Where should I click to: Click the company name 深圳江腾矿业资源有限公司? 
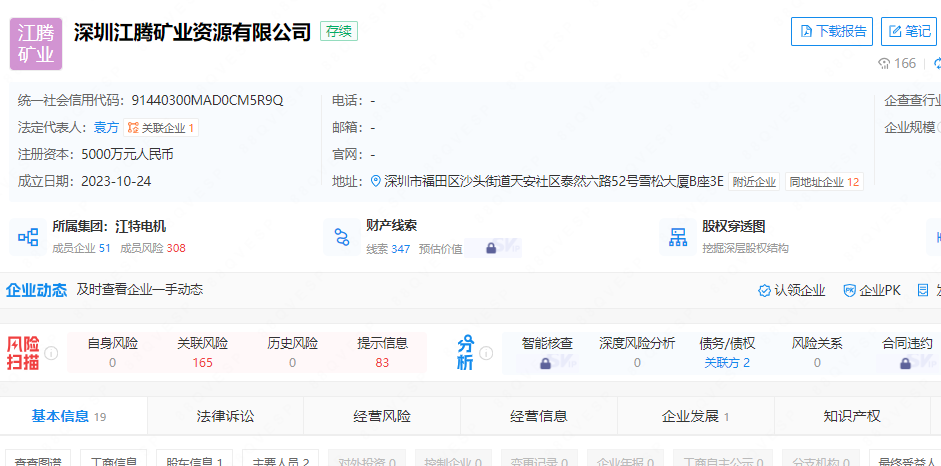[193, 32]
